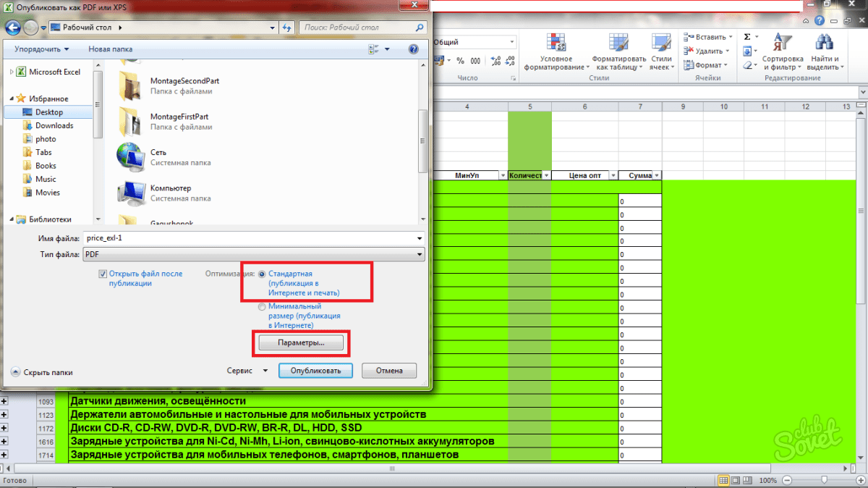Expand Microsoft Excel node in tree
The image size is (868, 488).
click(x=12, y=72)
